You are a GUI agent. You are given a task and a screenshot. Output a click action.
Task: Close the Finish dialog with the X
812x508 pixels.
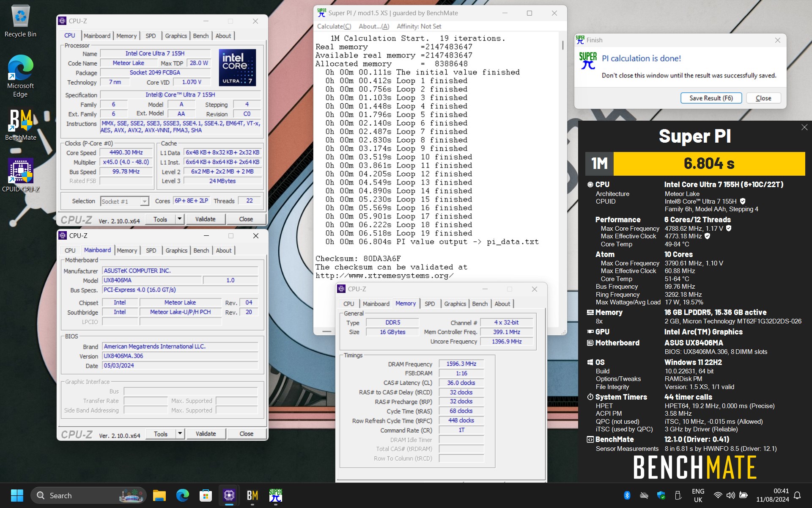point(778,40)
